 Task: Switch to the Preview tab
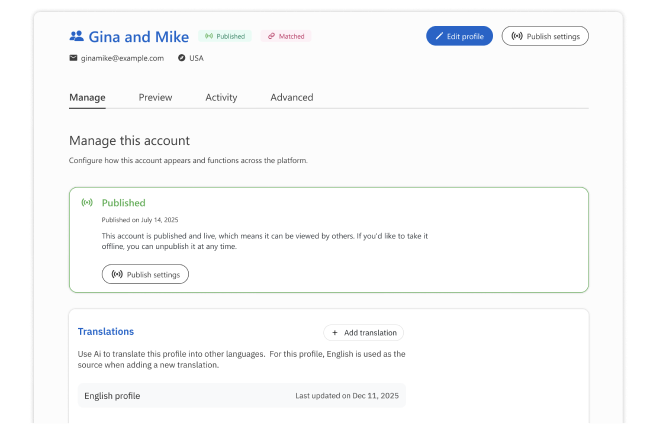coord(155,97)
